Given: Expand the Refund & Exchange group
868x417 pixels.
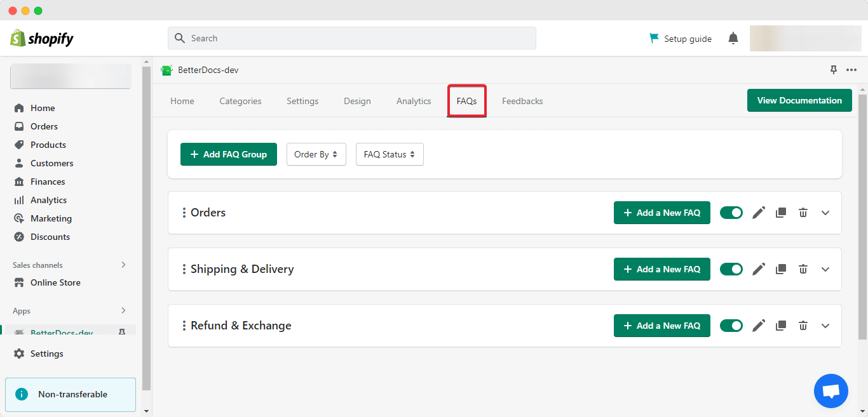Looking at the screenshot, I should click(825, 326).
